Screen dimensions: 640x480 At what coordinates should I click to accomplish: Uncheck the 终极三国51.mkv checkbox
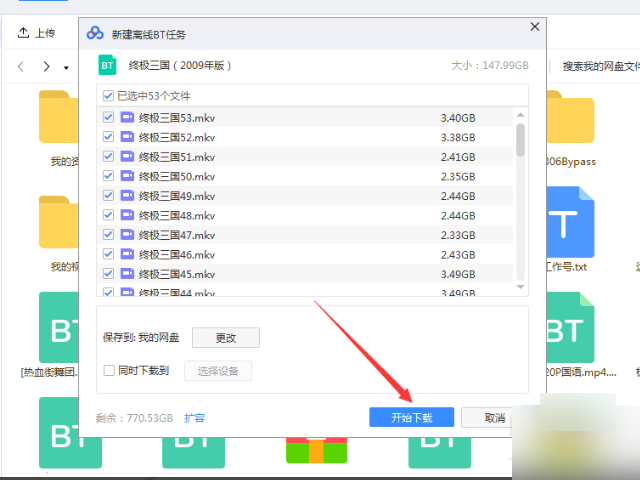pyautogui.click(x=108, y=156)
